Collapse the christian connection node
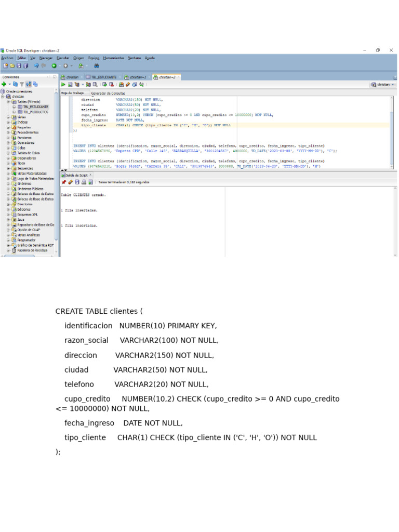 coord(3,96)
